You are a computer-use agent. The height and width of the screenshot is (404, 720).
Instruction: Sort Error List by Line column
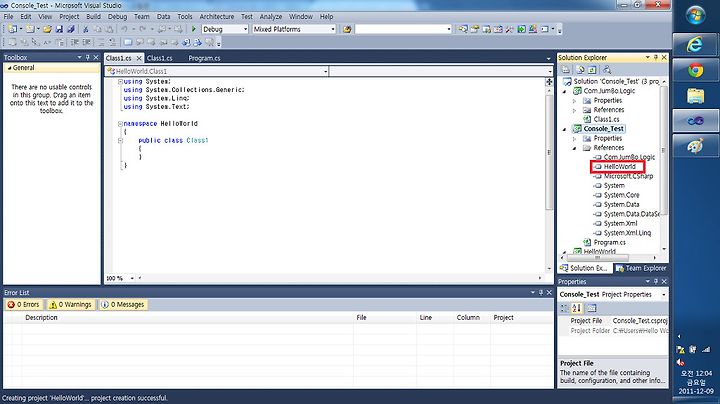click(435, 317)
